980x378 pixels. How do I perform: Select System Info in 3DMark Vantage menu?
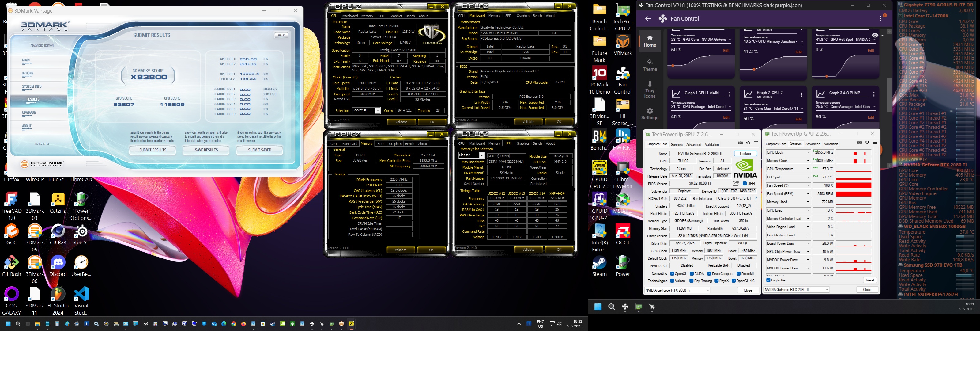[32, 86]
